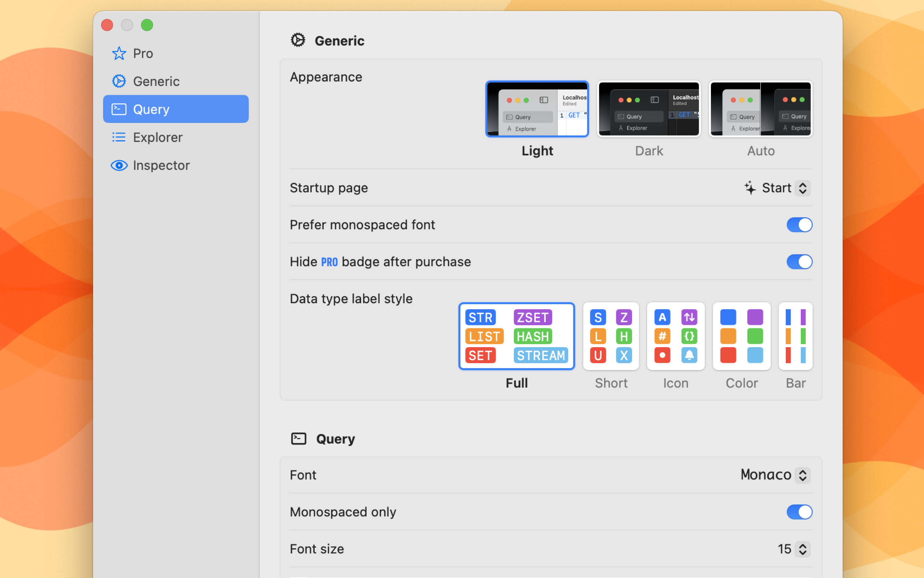Toggle Hide PRO badge after purchase switch
Viewport: 924px width, 578px height.
pyautogui.click(x=799, y=261)
